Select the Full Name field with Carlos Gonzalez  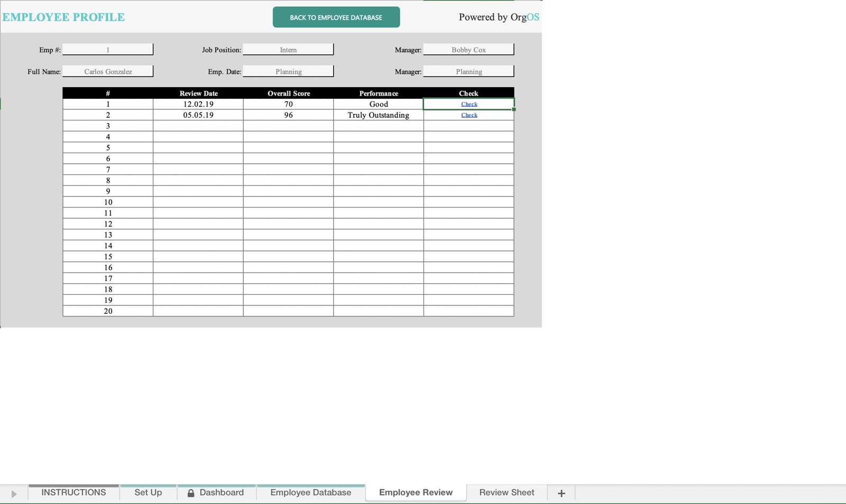coord(108,71)
